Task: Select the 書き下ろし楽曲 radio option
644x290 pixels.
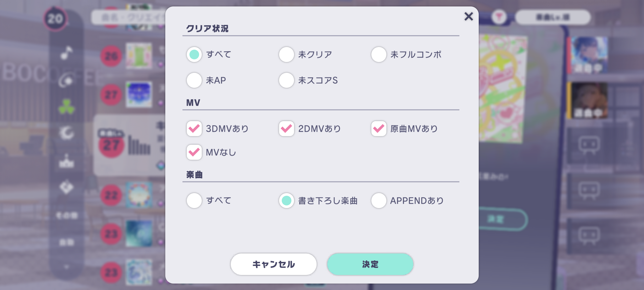Action: (287, 201)
